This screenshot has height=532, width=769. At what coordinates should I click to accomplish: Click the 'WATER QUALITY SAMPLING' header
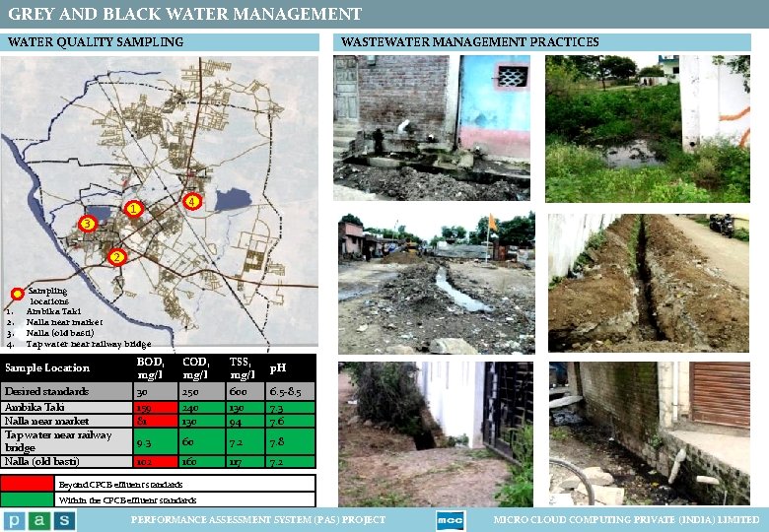[96, 42]
